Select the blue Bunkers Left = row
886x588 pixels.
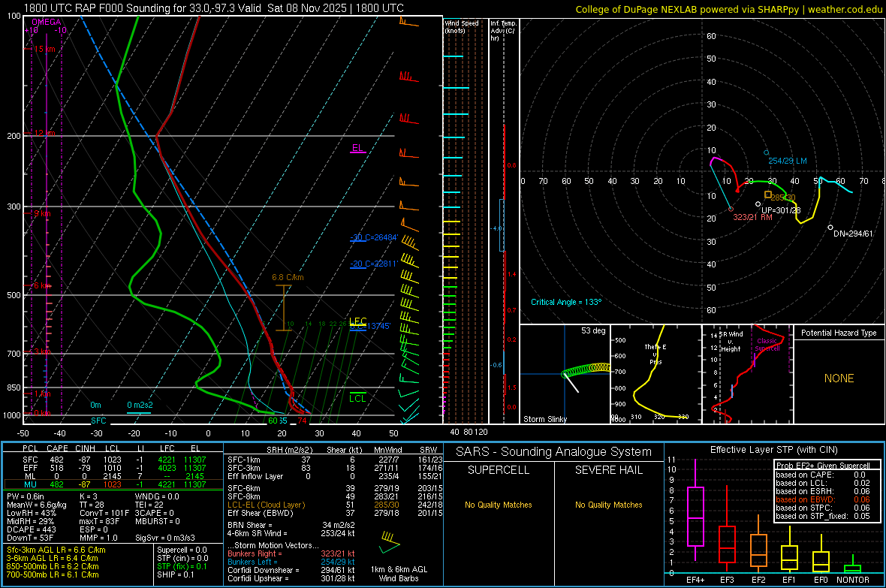(x=291, y=562)
